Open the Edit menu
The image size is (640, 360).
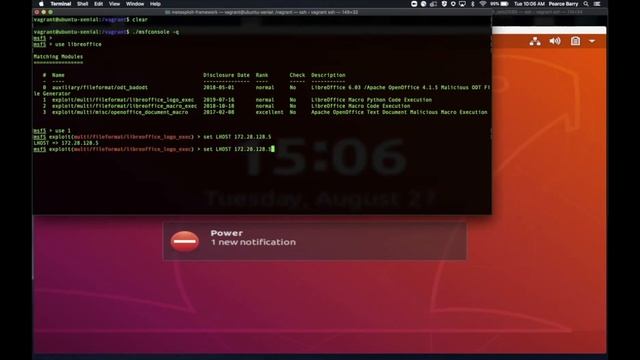[x=98, y=4]
